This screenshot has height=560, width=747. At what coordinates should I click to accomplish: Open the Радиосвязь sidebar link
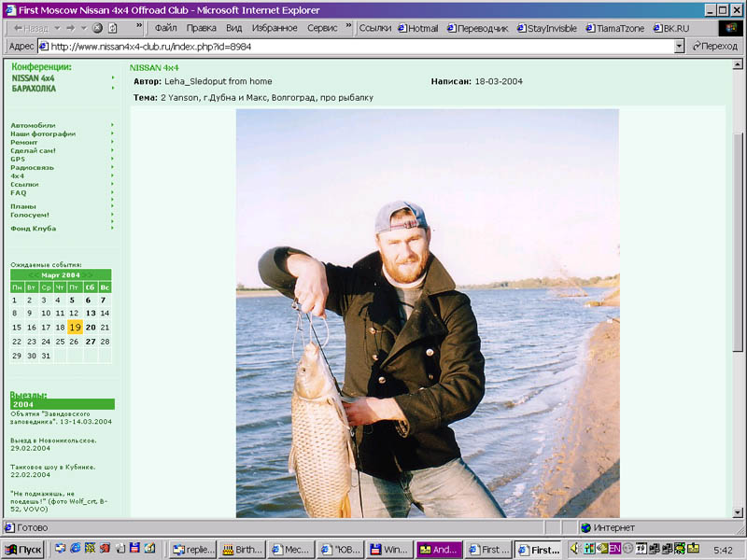(x=32, y=168)
